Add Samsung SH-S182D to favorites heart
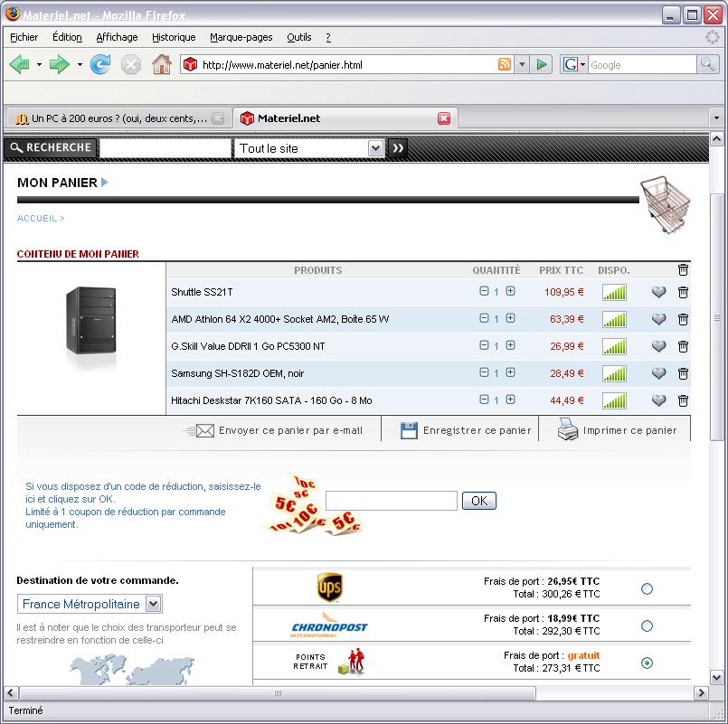Viewport: 728px width, 724px height. tap(659, 373)
